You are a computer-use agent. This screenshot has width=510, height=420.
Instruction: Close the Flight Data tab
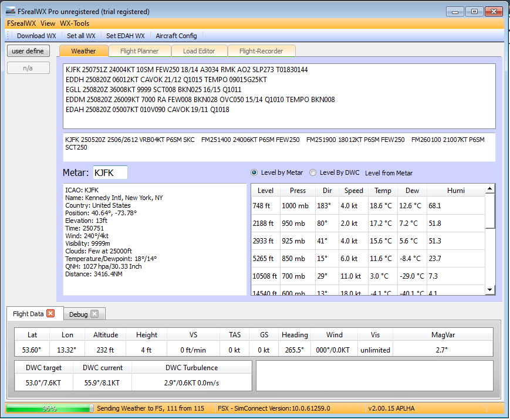pyautogui.click(x=50, y=314)
